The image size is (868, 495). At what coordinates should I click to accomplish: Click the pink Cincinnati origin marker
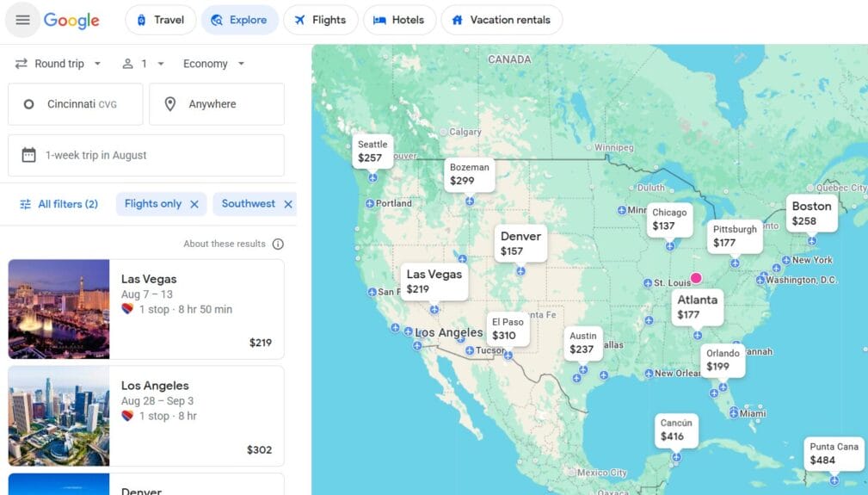[696, 277]
